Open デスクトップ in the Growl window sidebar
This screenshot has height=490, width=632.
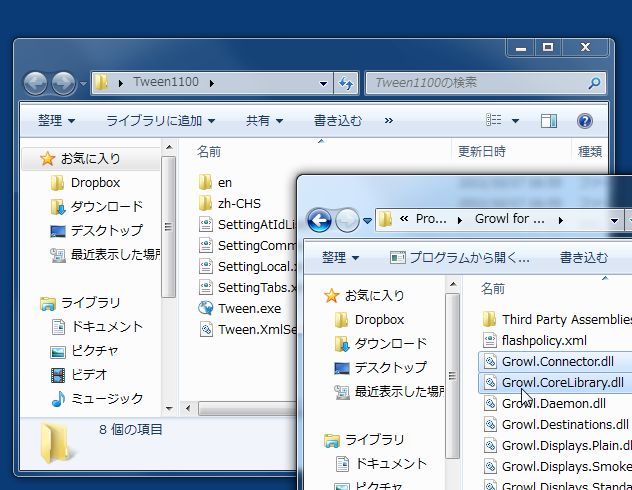point(380,367)
